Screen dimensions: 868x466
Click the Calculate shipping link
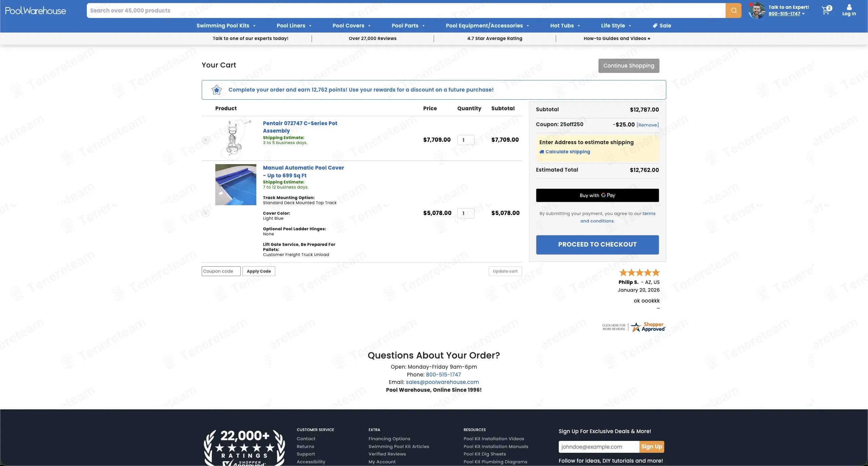pos(565,152)
